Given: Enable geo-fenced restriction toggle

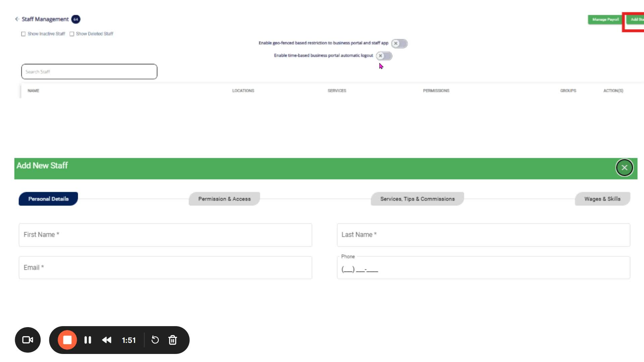Looking at the screenshot, I should [x=399, y=43].
